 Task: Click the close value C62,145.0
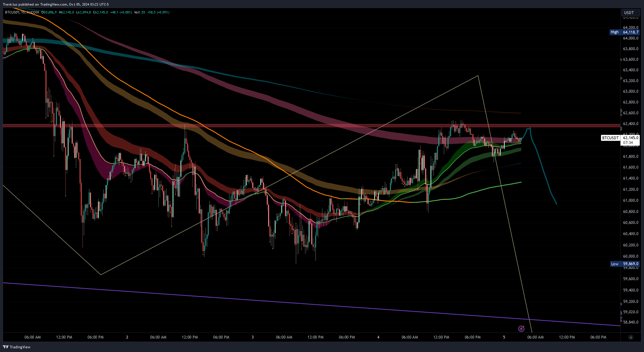(100, 12)
